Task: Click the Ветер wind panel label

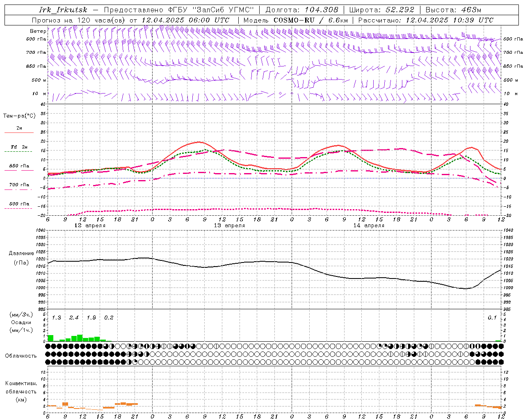Action: pos(38,31)
